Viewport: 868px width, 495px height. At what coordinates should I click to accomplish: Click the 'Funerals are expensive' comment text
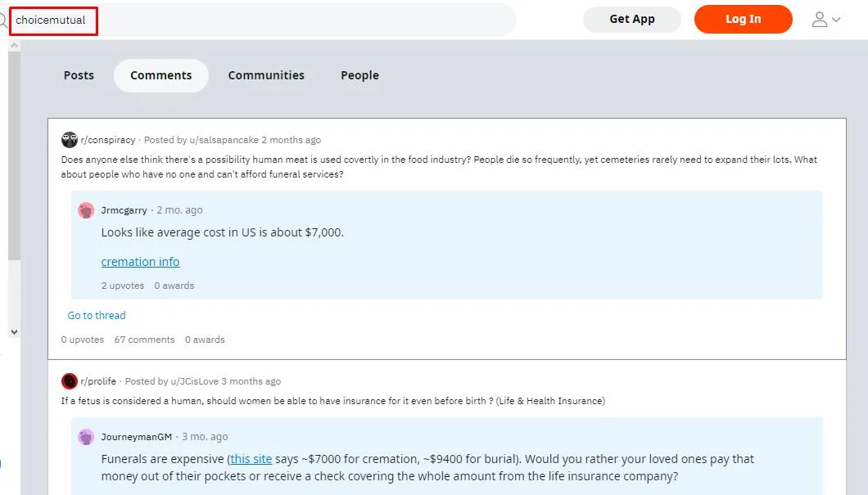click(x=428, y=467)
